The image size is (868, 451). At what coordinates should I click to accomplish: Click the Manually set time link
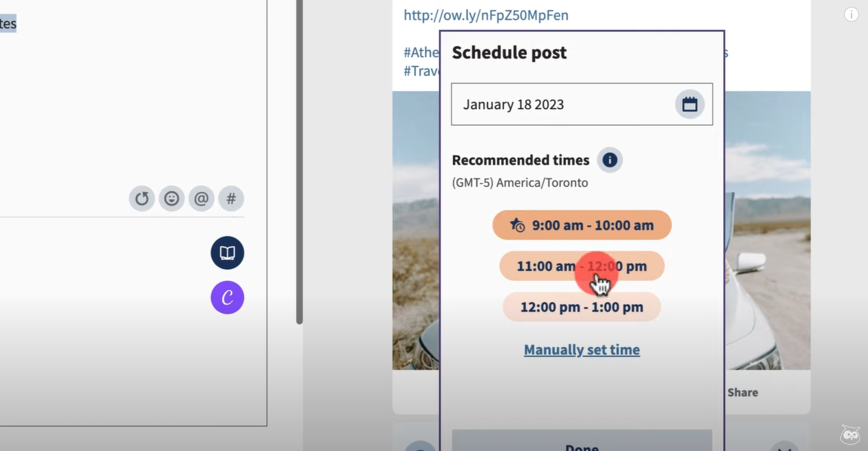582,350
